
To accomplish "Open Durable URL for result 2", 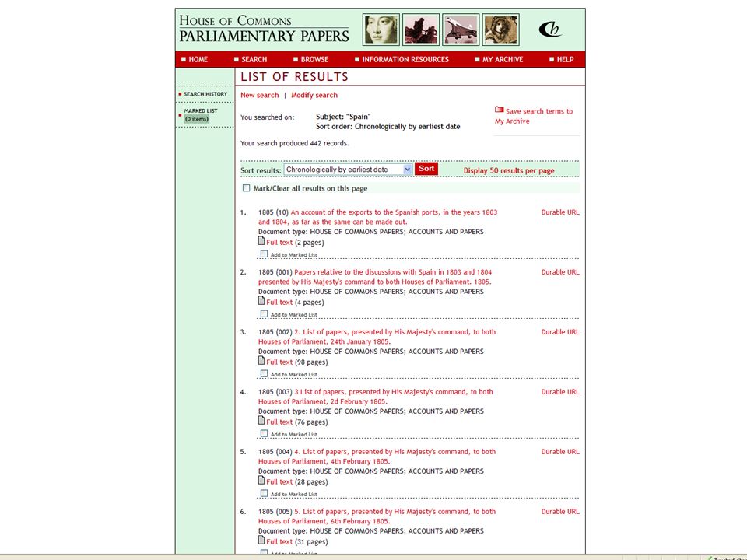I will (x=560, y=272).
